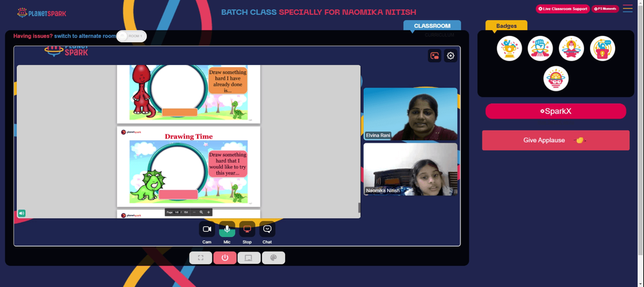Click Naomika Nitish video tile
The width and height of the screenshot is (644, 287).
(410, 169)
